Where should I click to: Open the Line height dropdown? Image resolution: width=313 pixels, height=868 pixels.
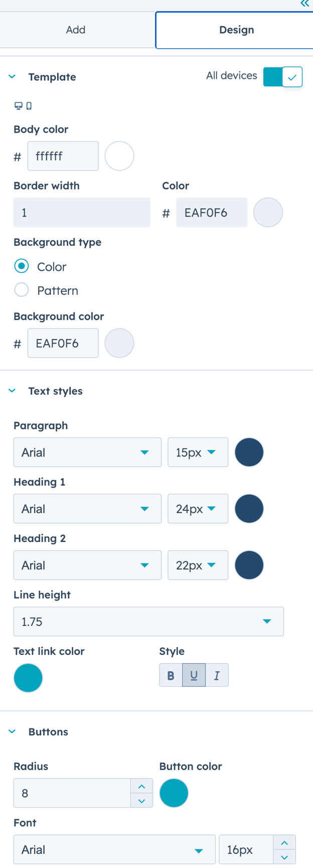point(148,621)
